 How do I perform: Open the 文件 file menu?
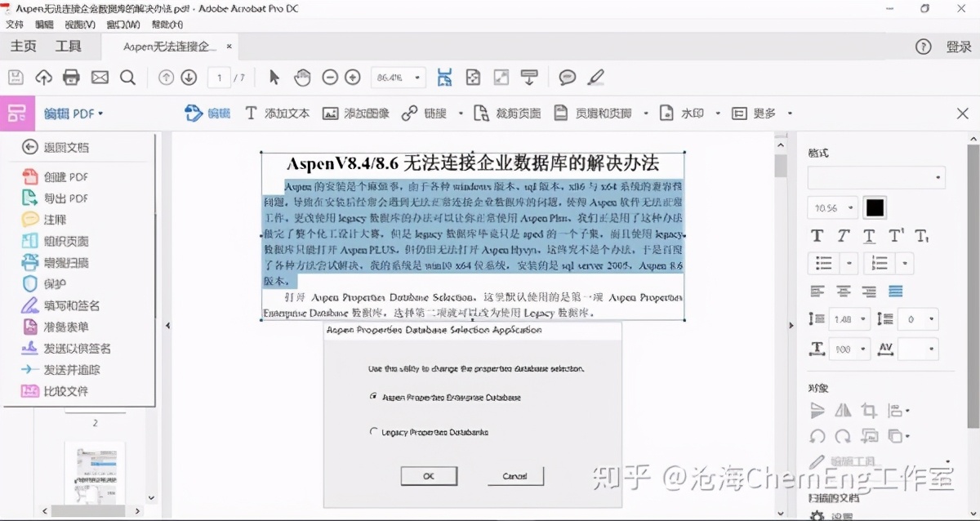pos(15,24)
